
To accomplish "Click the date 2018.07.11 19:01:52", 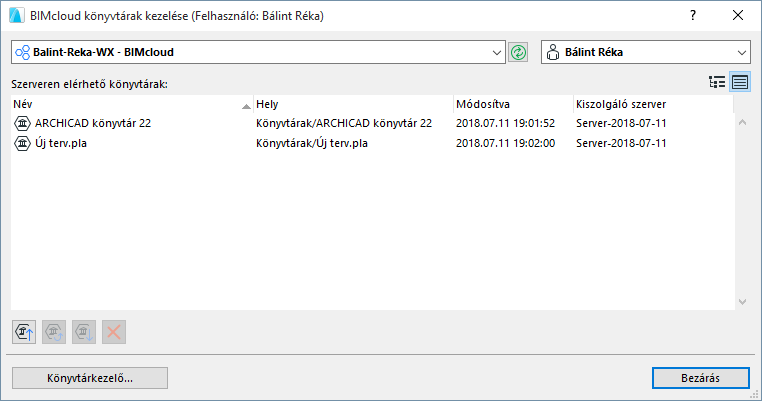I will 505,123.
